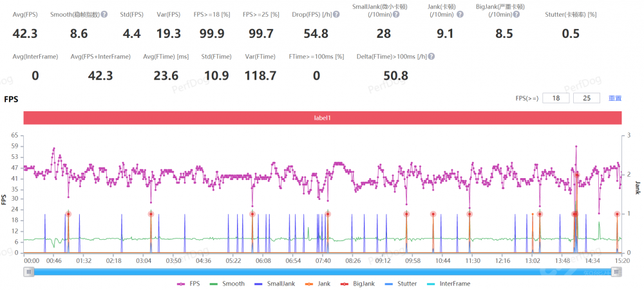Click the FPS threshold field containing 18
This screenshot has width=644, height=290.
pos(556,98)
